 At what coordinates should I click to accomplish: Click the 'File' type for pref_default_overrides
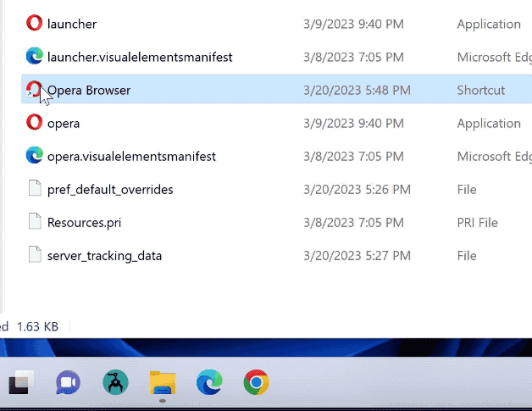[467, 189]
